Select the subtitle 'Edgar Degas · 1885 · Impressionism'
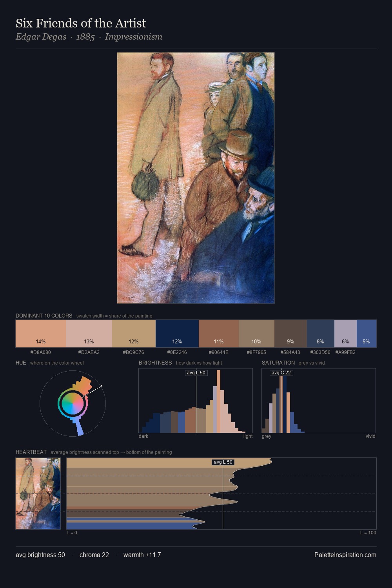 pyautogui.click(x=89, y=37)
